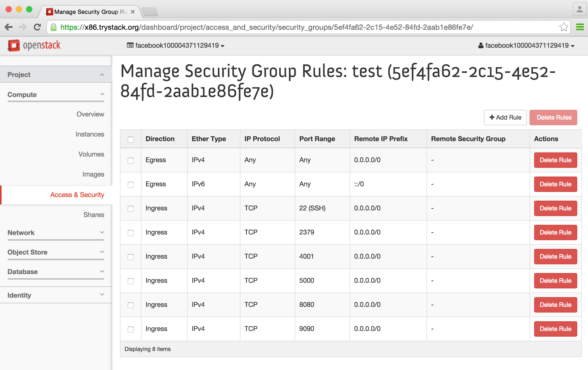Delete the 22 (SSH) ingress rule
588x370 pixels.
tap(555, 208)
